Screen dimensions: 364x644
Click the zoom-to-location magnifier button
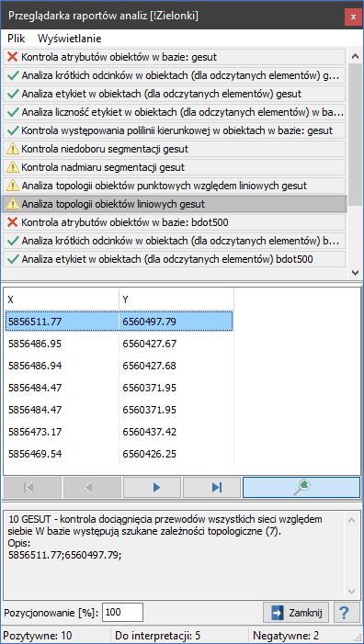coord(301,488)
